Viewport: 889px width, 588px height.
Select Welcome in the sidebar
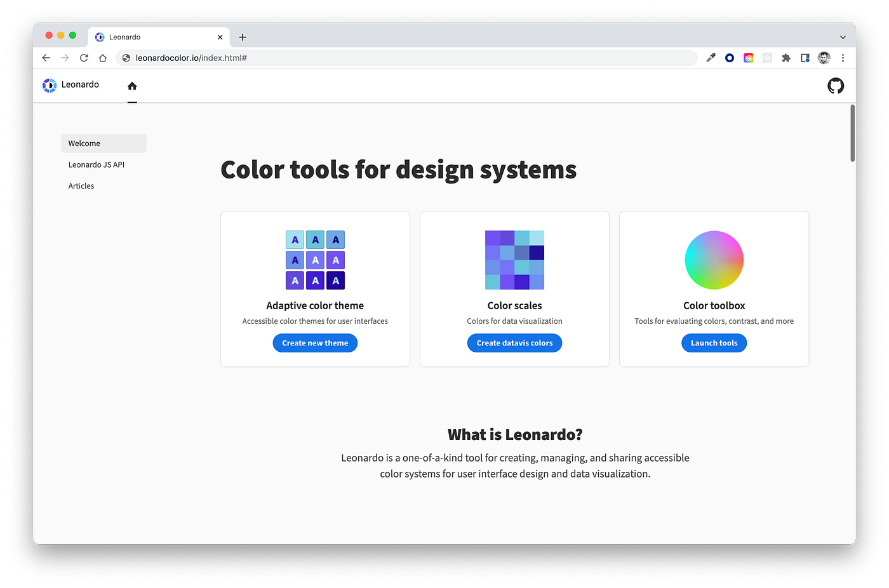[104, 144]
